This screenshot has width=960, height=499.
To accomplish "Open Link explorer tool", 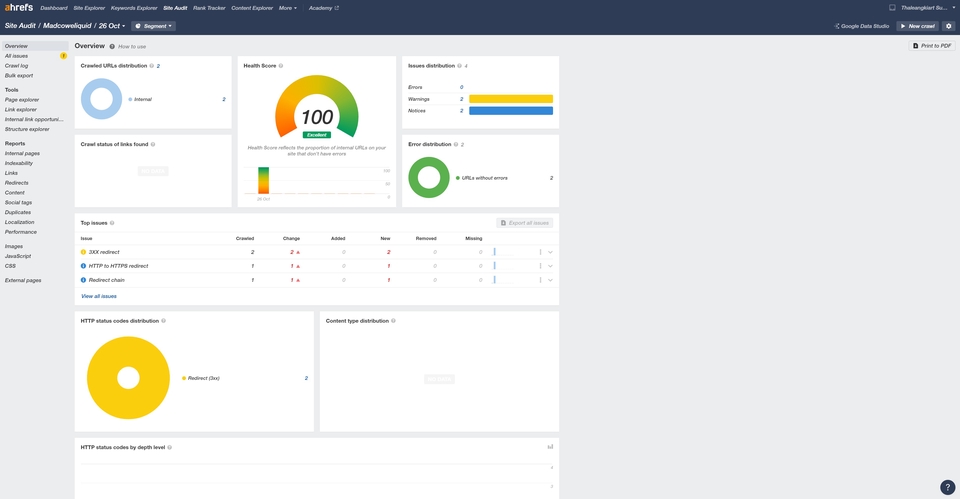I will (21, 110).
